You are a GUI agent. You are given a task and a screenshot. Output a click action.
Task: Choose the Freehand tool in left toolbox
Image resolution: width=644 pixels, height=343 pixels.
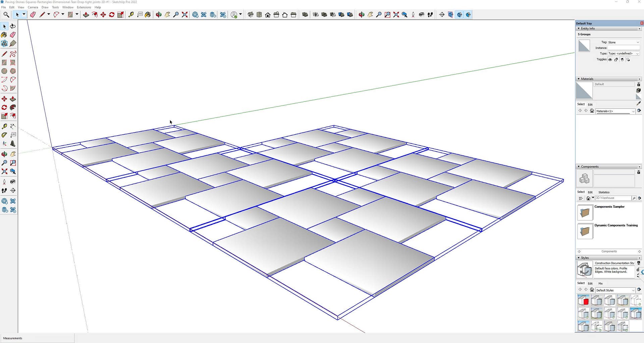coord(13,54)
